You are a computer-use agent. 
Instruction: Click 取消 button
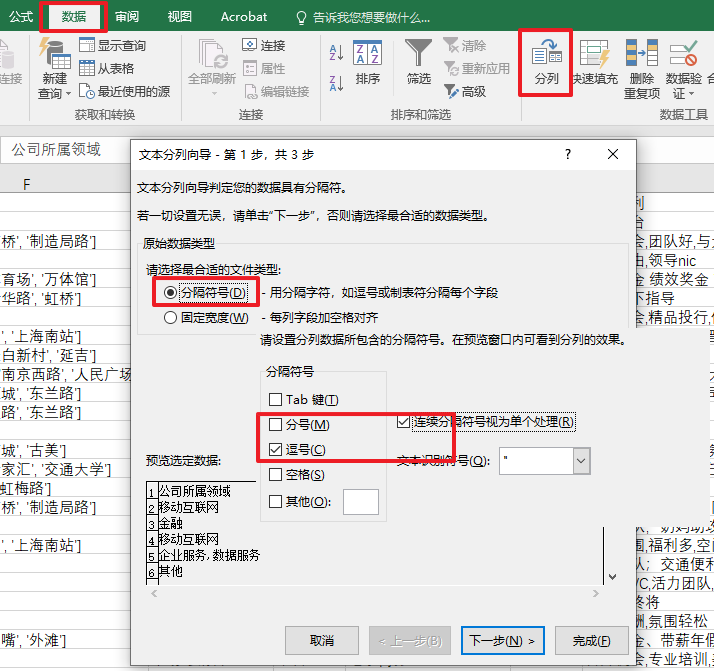(321, 641)
